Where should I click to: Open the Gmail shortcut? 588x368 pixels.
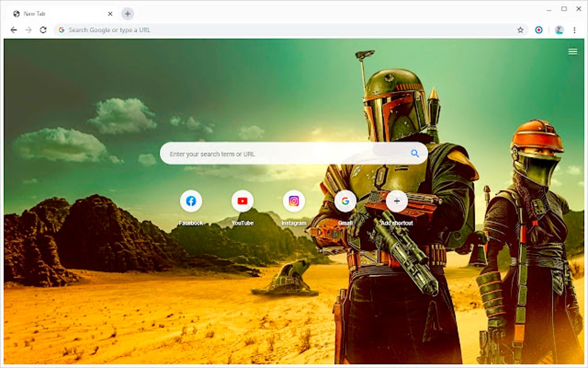[345, 201]
